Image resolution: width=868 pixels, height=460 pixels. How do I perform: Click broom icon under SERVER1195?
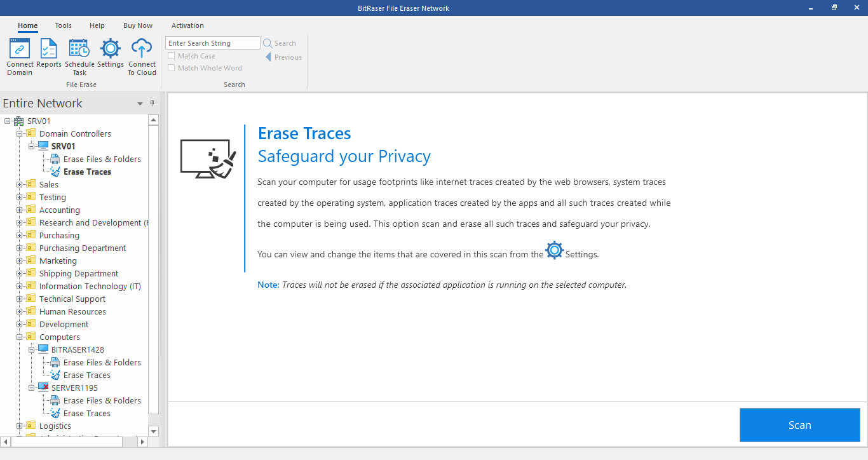pyautogui.click(x=55, y=413)
